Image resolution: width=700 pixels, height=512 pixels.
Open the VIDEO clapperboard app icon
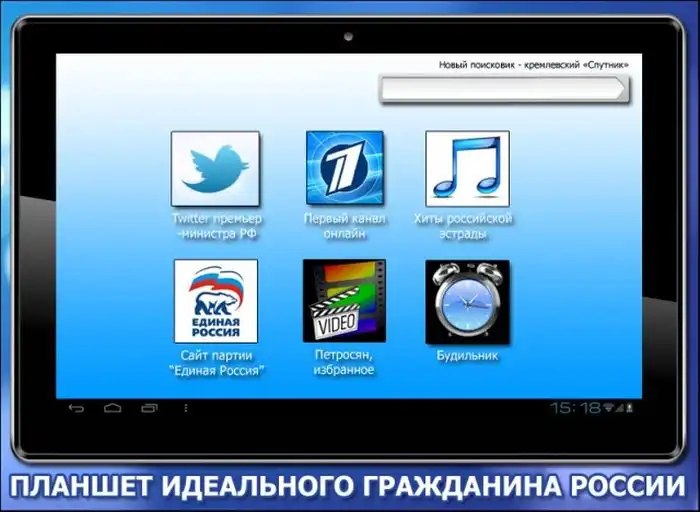(x=344, y=301)
